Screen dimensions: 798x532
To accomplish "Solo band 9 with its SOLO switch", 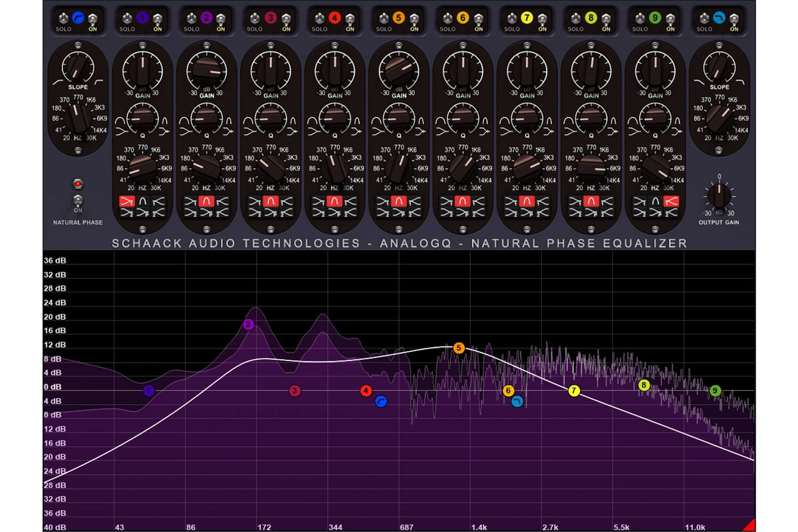I will [x=640, y=18].
